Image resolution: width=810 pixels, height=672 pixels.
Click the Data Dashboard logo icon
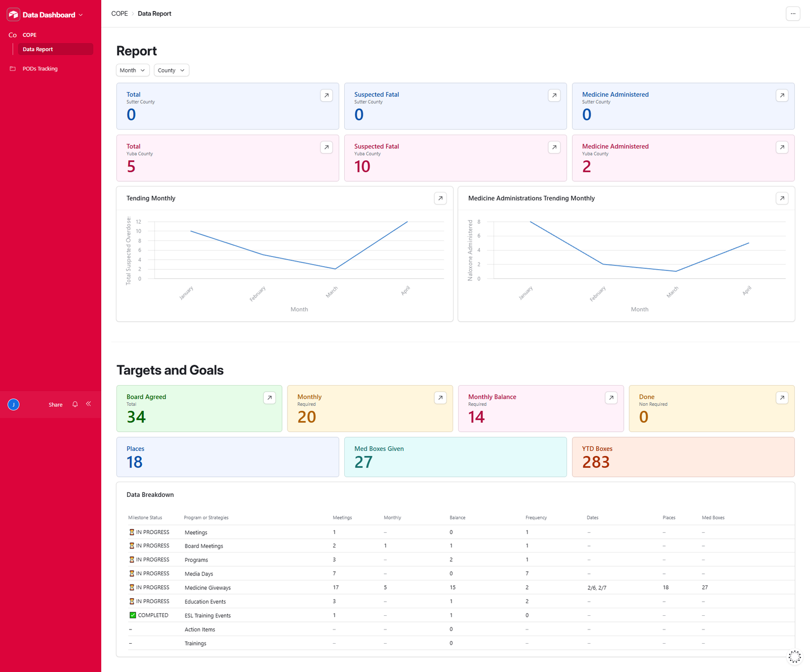tap(14, 15)
